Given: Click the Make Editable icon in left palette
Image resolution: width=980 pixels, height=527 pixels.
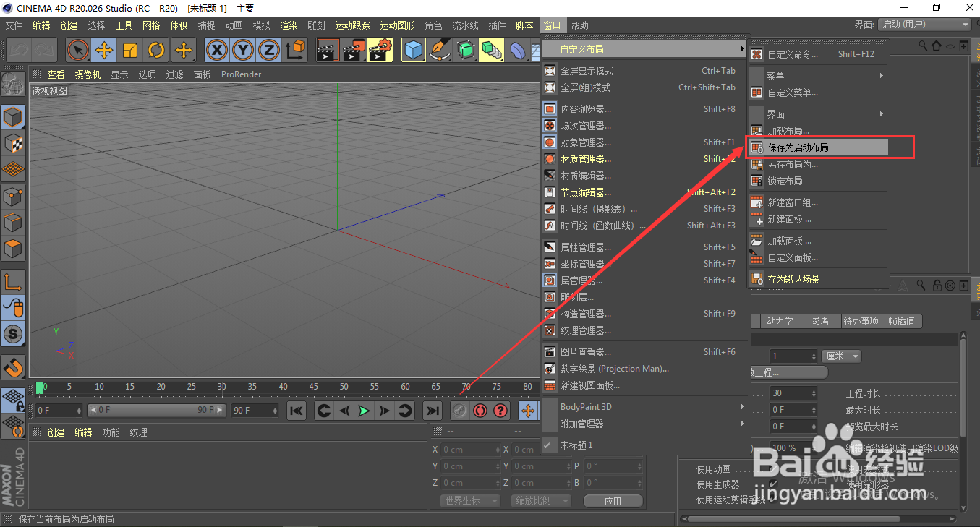Looking at the screenshot, I should click(x=14, y=85).
